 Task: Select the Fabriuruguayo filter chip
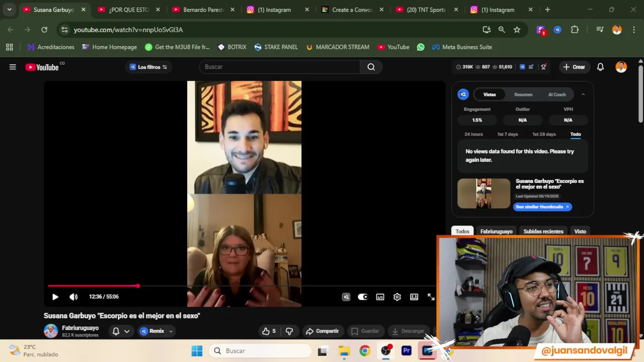click(496, 231)
